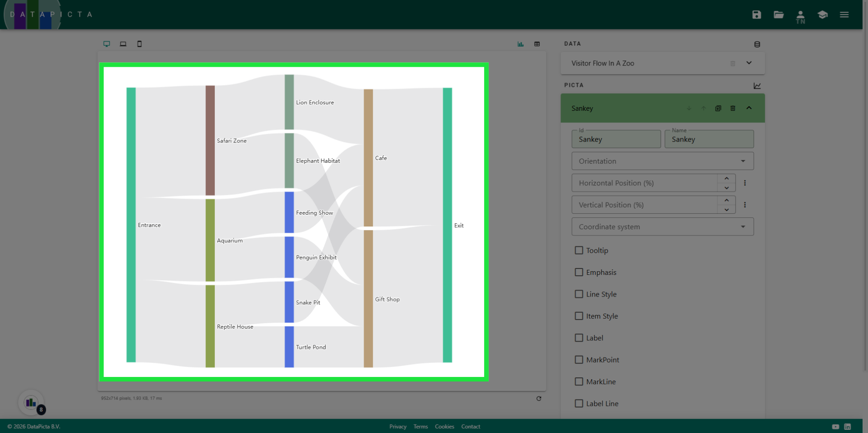Click the Cafe node bar in chart
Viewport: 868px width, 433px height.
(368, 157)
